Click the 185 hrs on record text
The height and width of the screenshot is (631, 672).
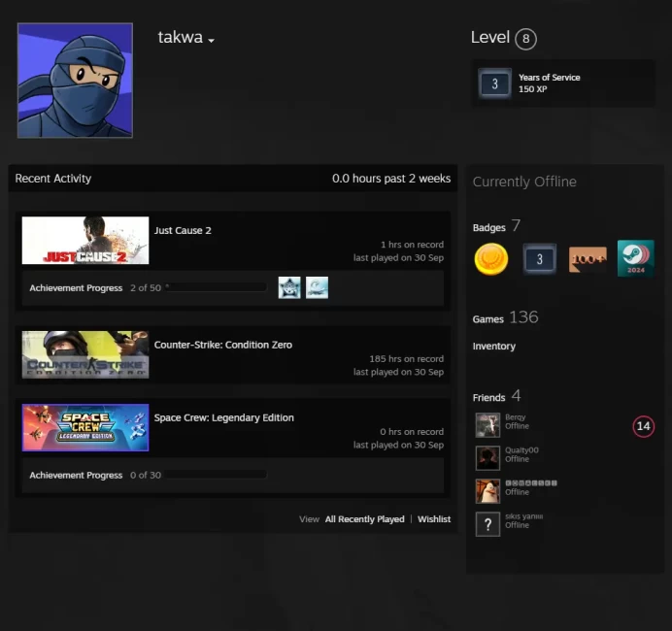406,359
